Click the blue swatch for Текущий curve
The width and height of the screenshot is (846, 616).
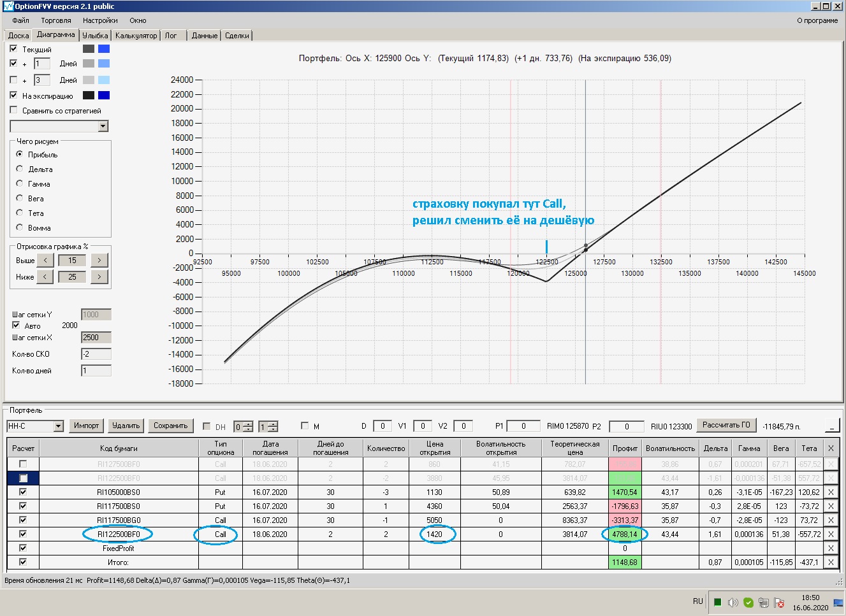tap(104, 48)
